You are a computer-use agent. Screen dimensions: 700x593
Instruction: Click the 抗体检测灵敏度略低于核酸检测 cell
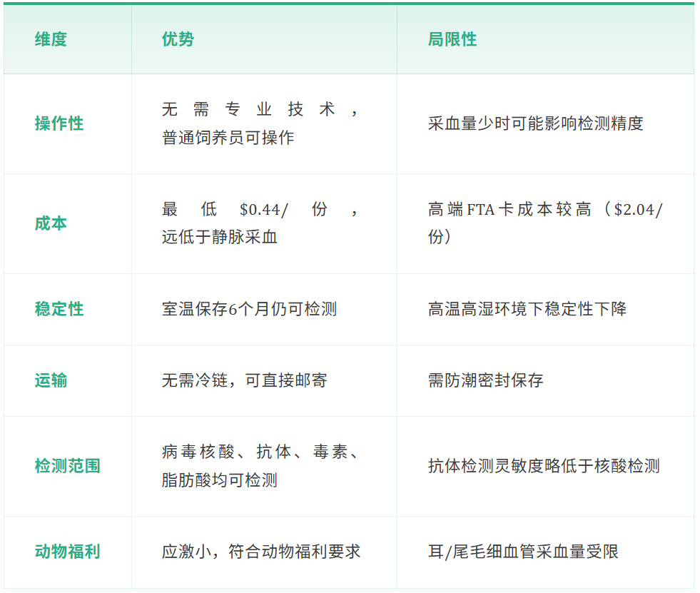point(544,466)
